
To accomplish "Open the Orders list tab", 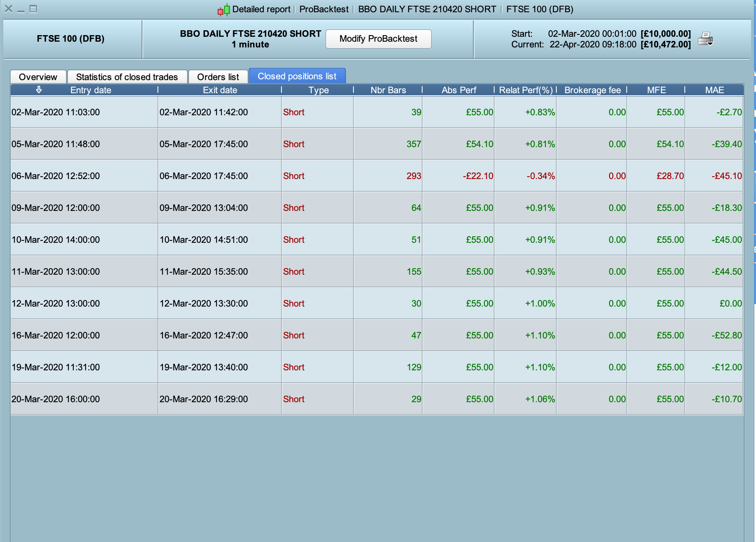I will 218,77.
